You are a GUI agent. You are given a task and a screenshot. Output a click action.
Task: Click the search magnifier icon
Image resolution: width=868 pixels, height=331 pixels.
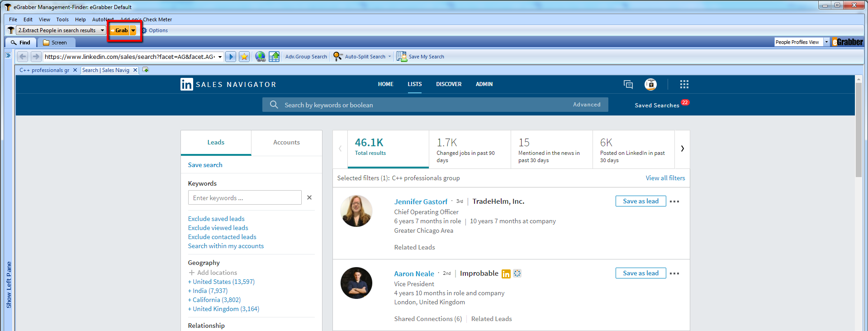[274, 105]
